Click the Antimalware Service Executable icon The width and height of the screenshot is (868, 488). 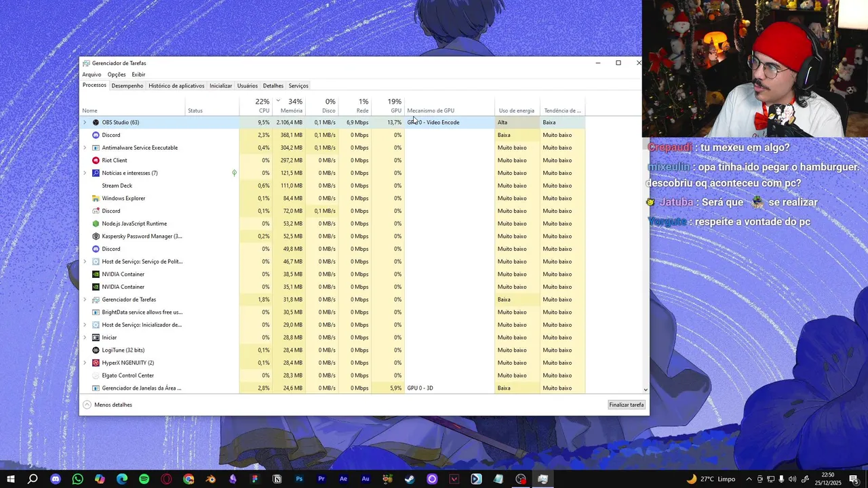click(96, 148)
